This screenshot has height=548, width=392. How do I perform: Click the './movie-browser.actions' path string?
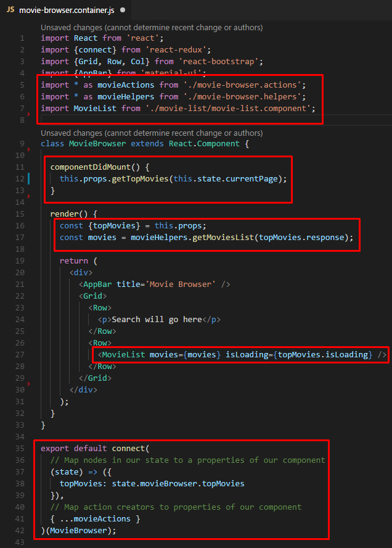tap(242, 85)
